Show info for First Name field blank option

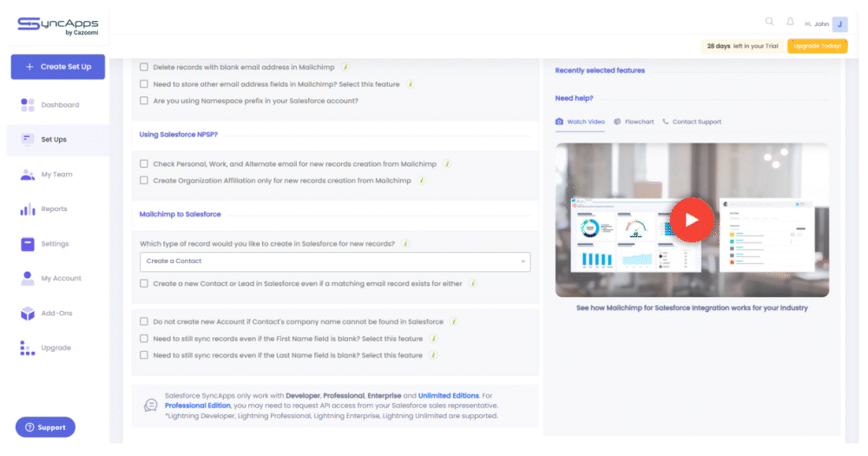point(433,339)
